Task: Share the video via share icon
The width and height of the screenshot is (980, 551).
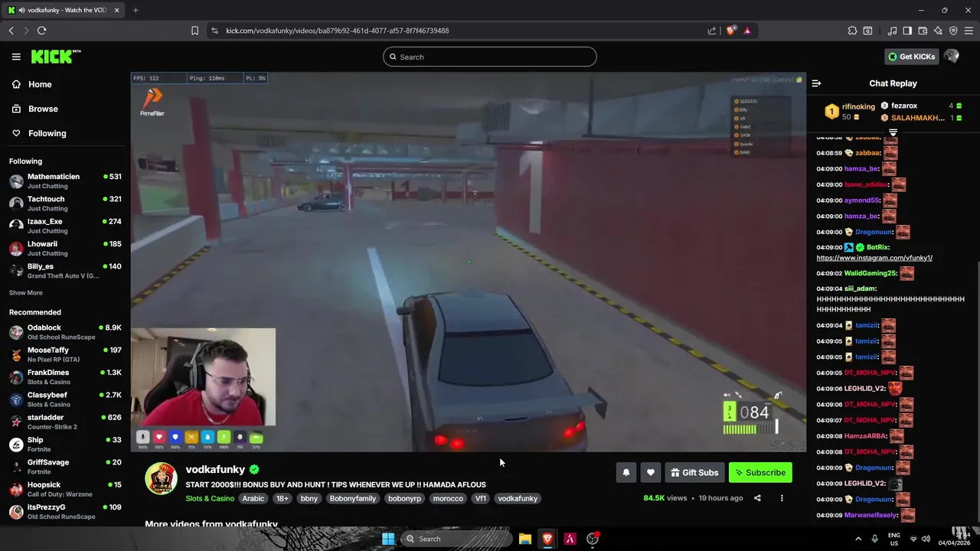Action: coord(757,498)
